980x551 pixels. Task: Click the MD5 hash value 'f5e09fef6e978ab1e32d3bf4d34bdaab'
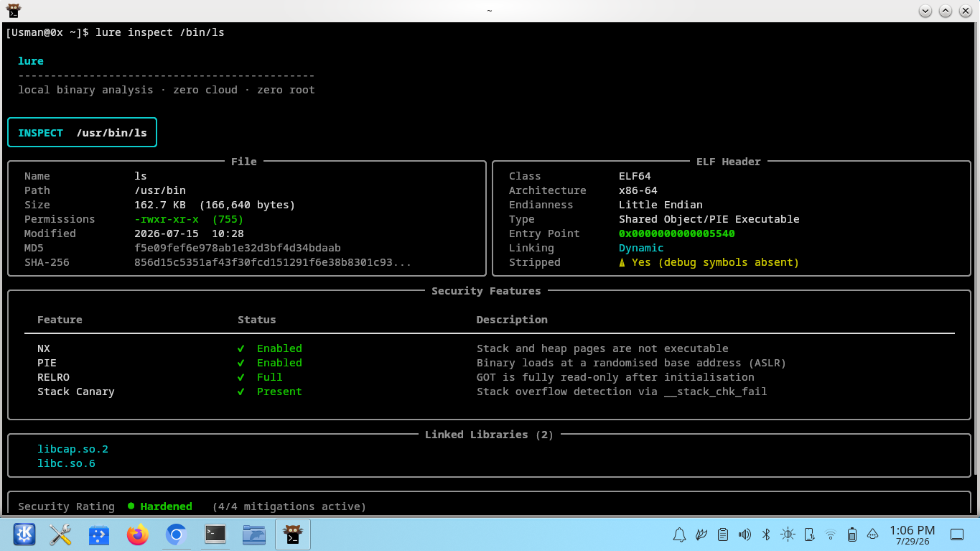click(238, 248)
